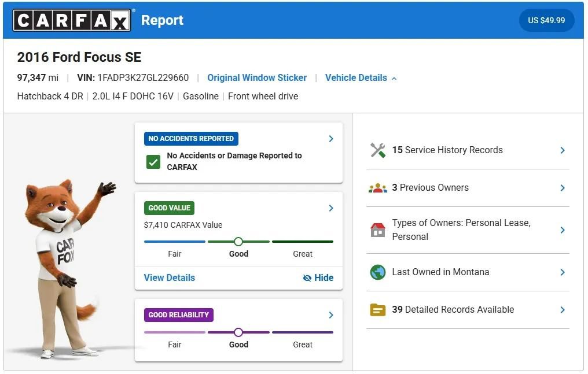The height and width of the screenshot is (374, 588).
Task: Open the Original Window Sticker link
Action: click(257, 78)
